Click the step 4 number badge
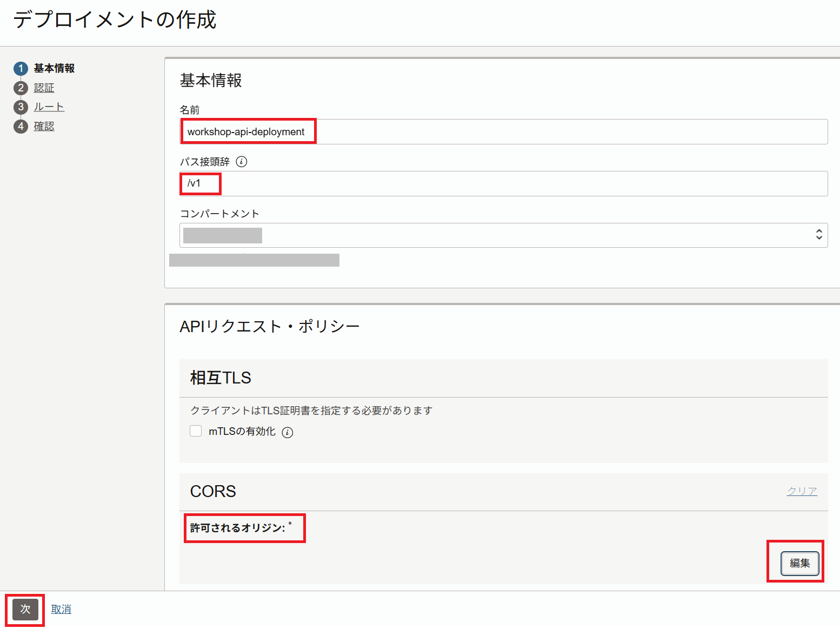The height and width of the screenshot is (635, 840). (x=21, y=127)
